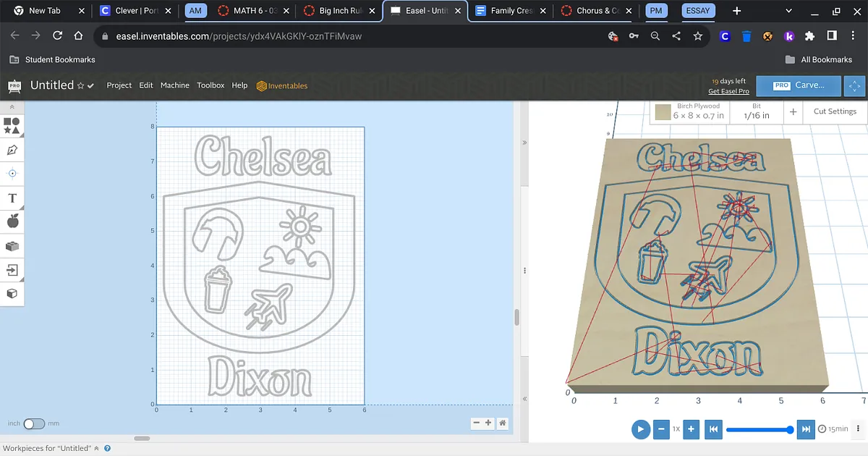Screen dimensions: 868x456
Task: Toggle units between inch and mm
Action: click(34, 423)
